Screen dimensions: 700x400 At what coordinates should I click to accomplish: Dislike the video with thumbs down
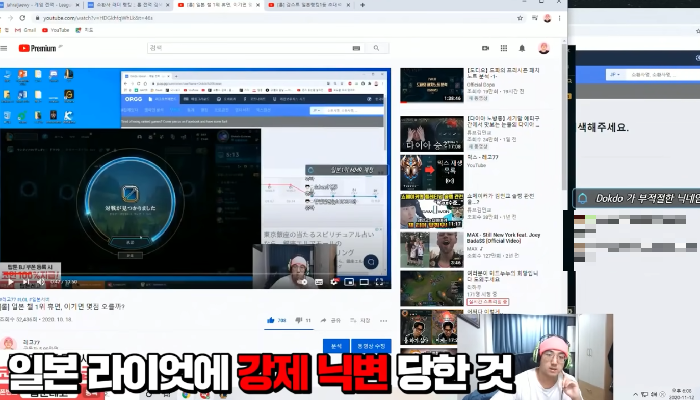(x=297, y=320)
